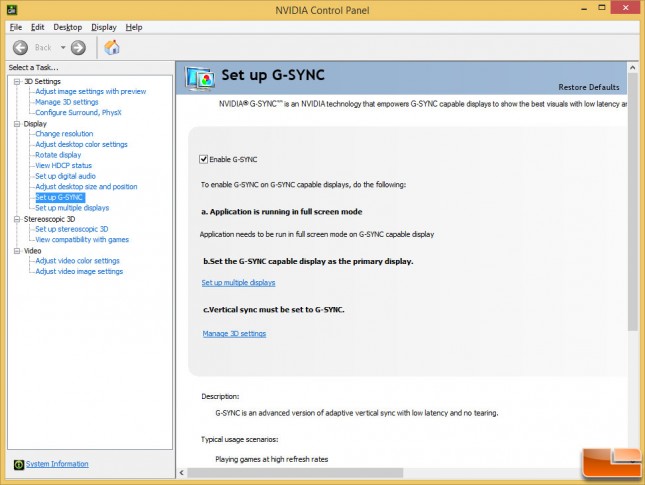Viewport: 645px width, 485px height.
Task: Click the NVIDIA app icon in title bar
Action: pos(12,9)
